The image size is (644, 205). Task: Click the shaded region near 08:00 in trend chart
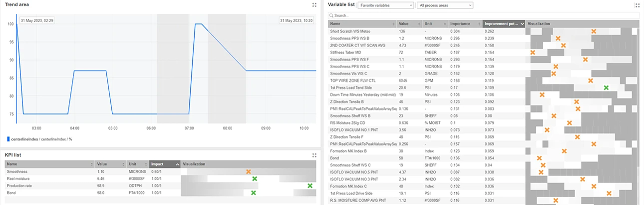click(x=227, y=68)
